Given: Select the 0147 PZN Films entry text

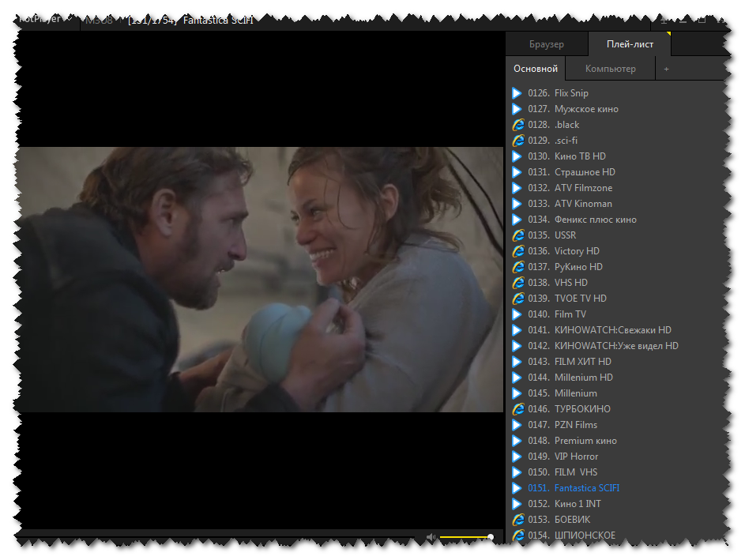Looking at the screenshot, I should (563, 425).
